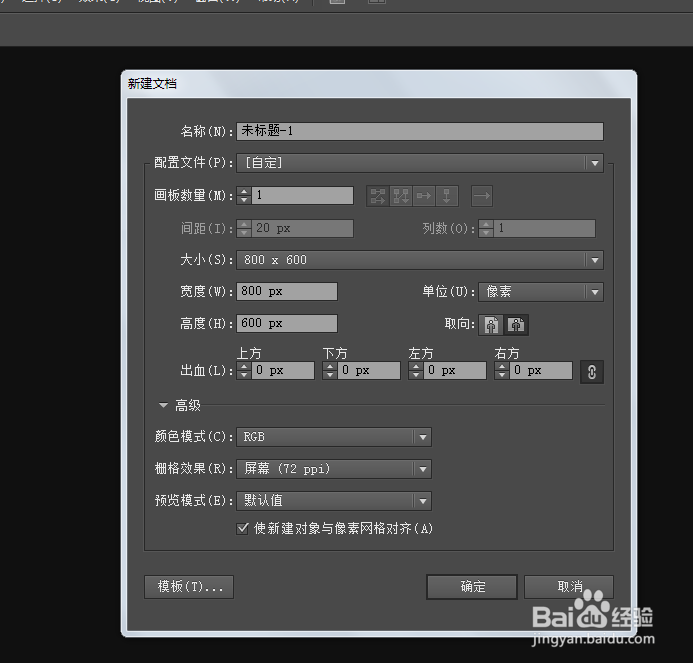693x663 pixels.
Task: Open the 大小 size dropdown showing 800 x 600
Action: (x=420, y=260)
